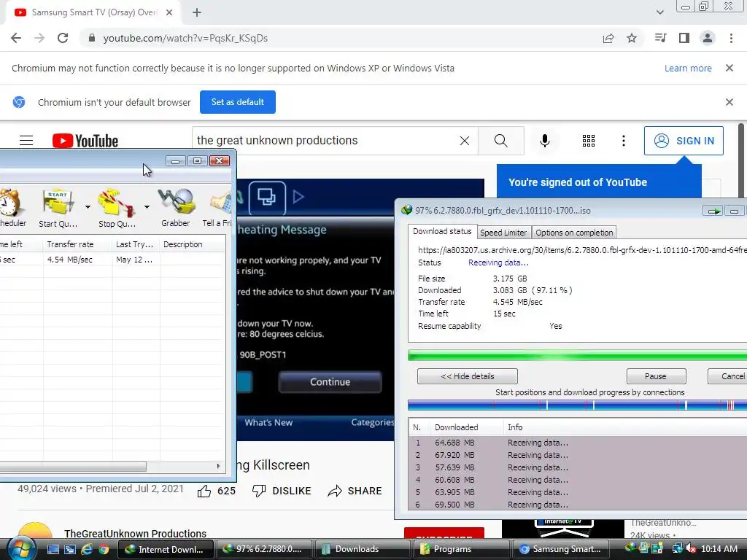
Task: Run the YouTube search magnifier button
Action: click(x=500, y=141)
